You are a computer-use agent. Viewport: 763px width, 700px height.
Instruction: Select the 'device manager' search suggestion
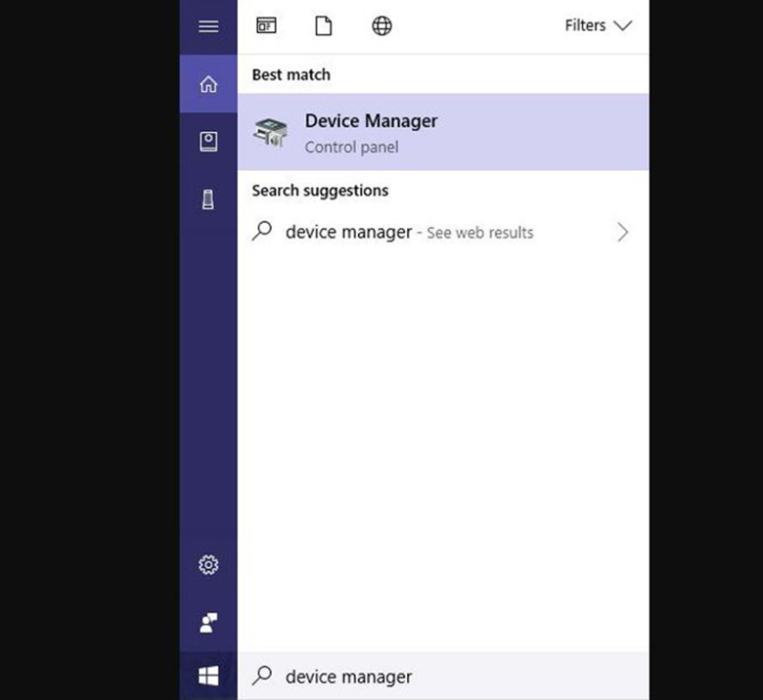click(348, 233)
